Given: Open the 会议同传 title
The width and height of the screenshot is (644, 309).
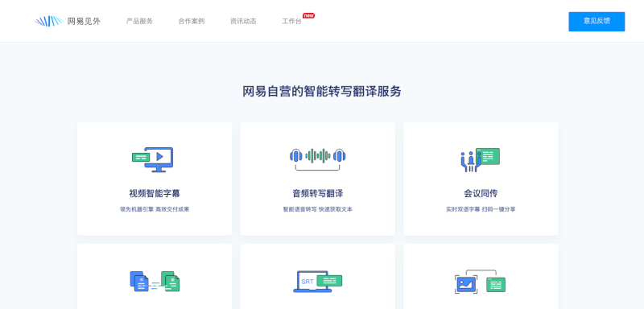Looking at the screenshot, I should [x=481, y=193].
